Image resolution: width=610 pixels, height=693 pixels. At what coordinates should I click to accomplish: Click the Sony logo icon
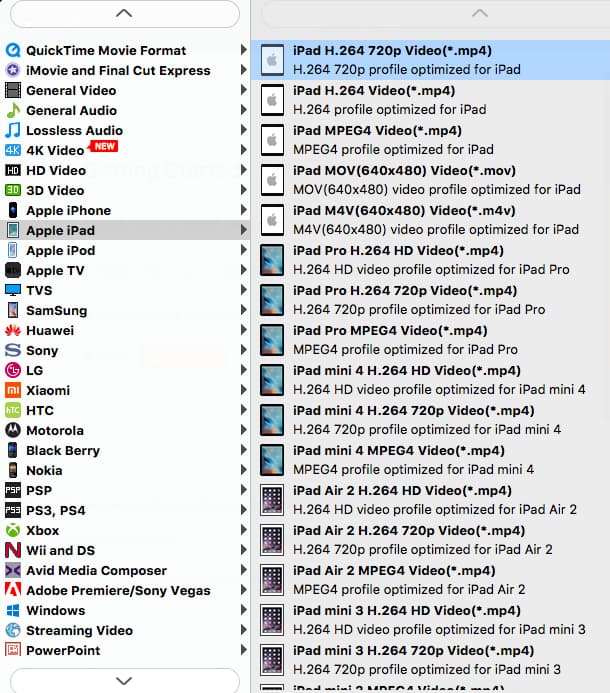click(x=13, y=350)
